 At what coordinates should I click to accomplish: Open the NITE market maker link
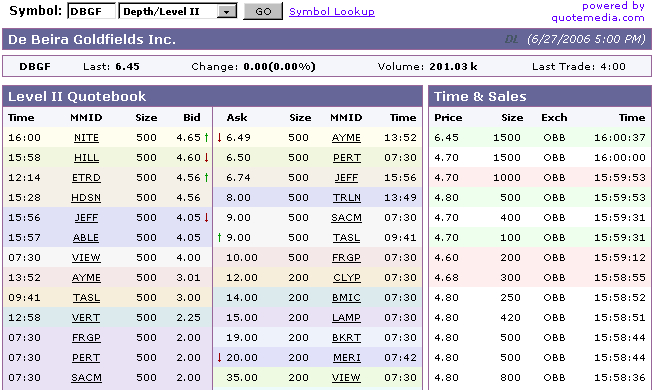coord(86,138)
